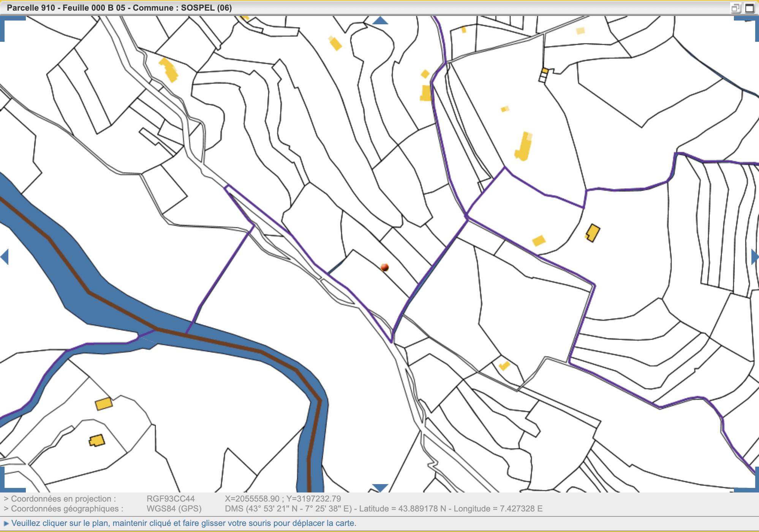
Task: Select the large yellow building in the upper-right parcel
Action: [523, 146]
